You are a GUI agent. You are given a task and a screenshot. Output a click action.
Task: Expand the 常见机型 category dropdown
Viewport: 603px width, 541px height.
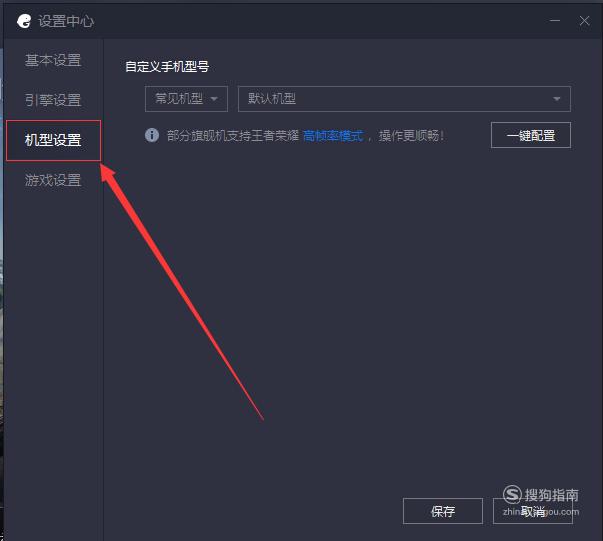(187, 99)
